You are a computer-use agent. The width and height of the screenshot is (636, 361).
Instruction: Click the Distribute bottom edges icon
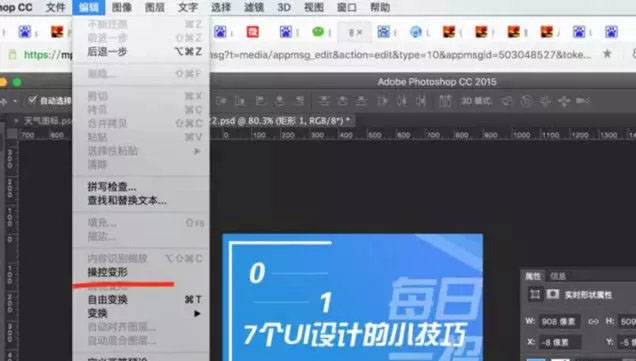click(x=362, y=101)
